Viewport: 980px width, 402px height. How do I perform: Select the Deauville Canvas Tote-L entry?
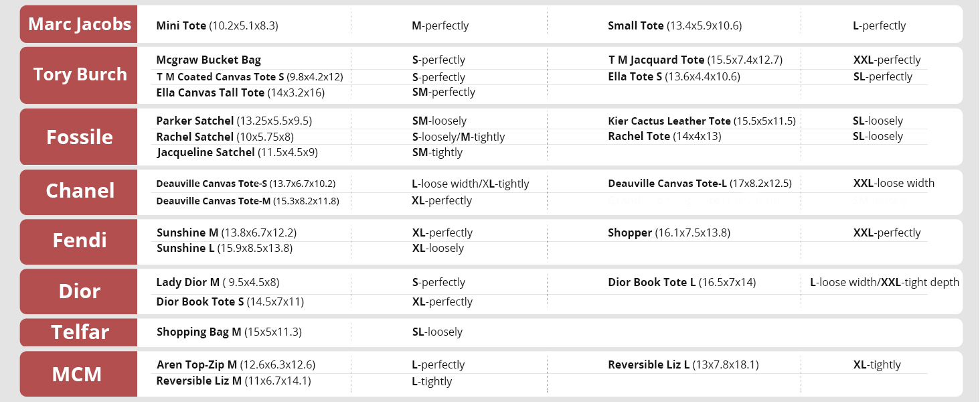tap(700, 184)
